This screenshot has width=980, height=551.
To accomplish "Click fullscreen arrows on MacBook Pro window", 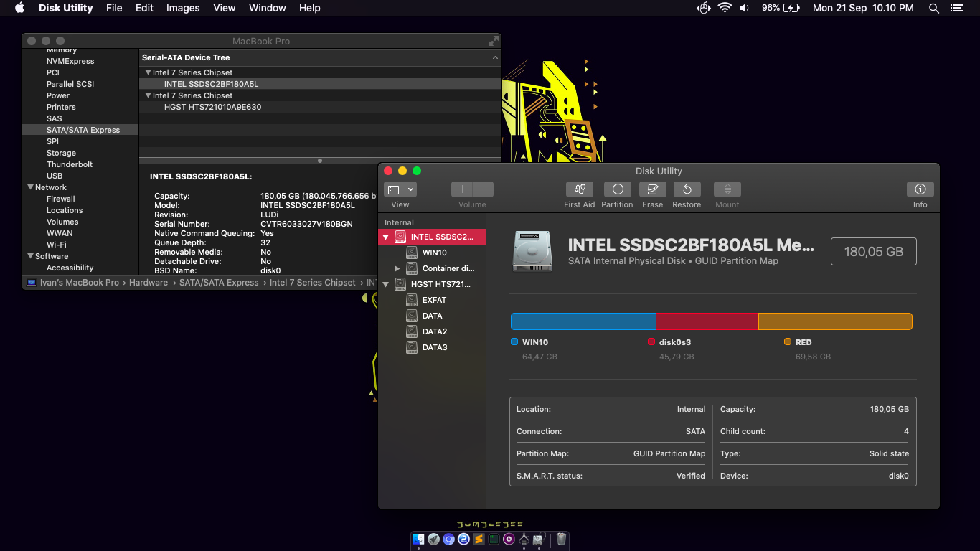I will [493, 42].
